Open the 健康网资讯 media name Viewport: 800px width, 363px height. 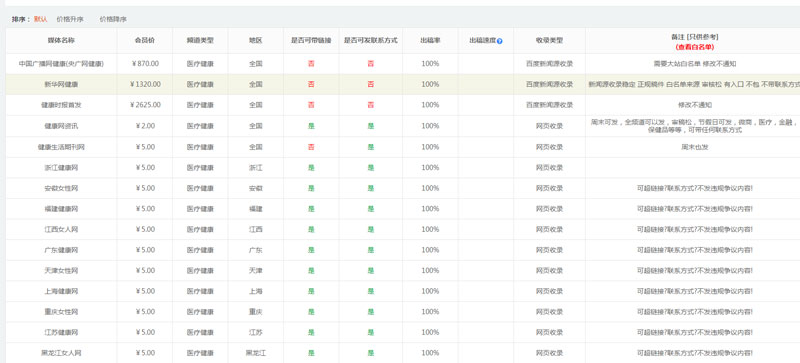tap(61, 126)
